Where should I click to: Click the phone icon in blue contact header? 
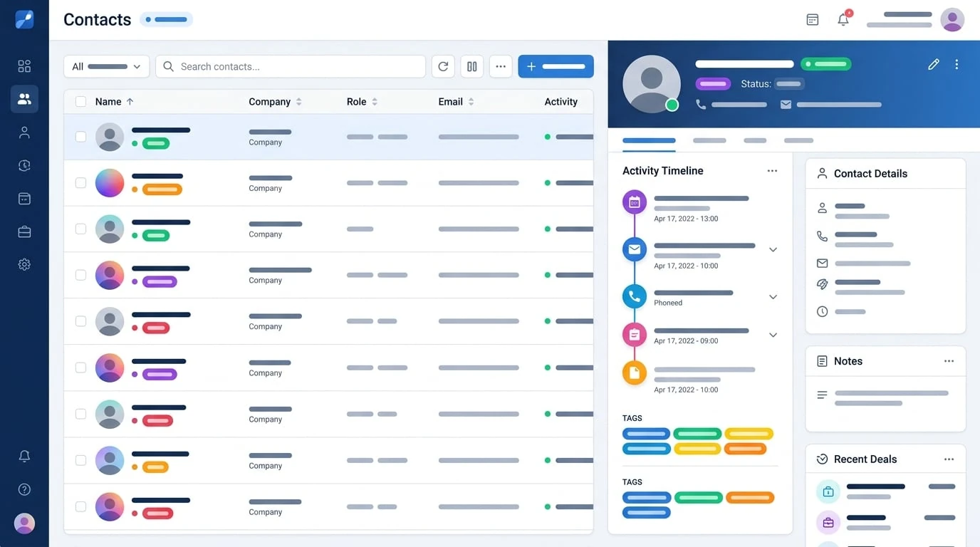(701, 105)
